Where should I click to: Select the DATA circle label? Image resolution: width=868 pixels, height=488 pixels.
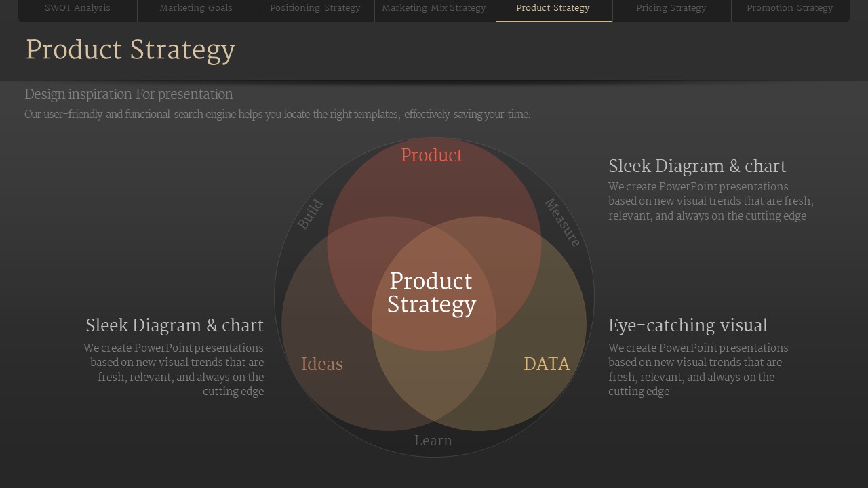click(547, 364)
